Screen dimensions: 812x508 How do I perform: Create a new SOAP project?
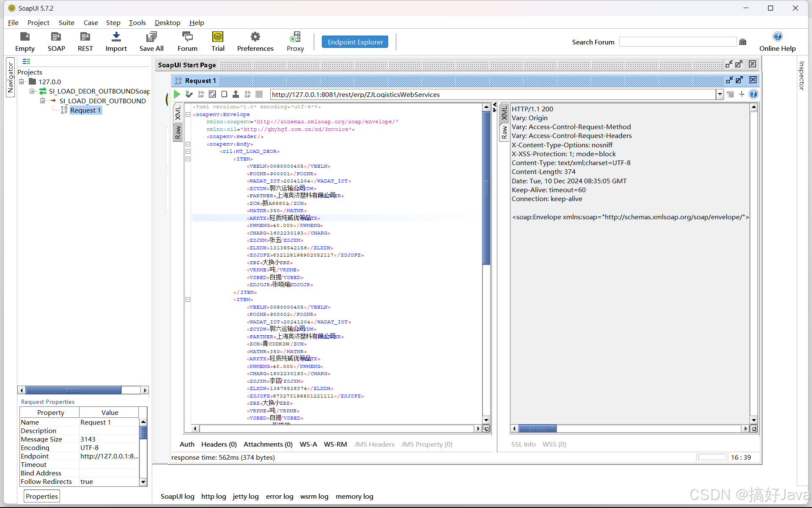[56, 41]
